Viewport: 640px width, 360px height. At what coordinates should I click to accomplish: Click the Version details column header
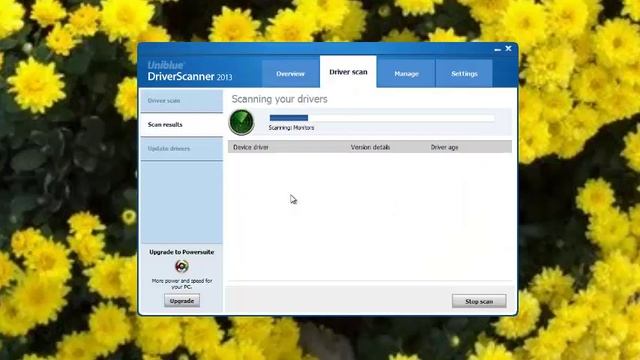tap(370, 147)
